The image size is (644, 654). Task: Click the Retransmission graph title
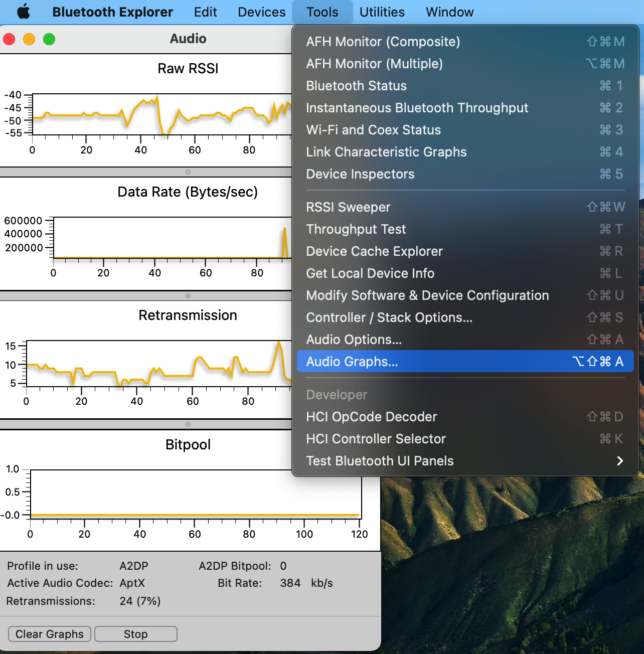pos(188,315)
